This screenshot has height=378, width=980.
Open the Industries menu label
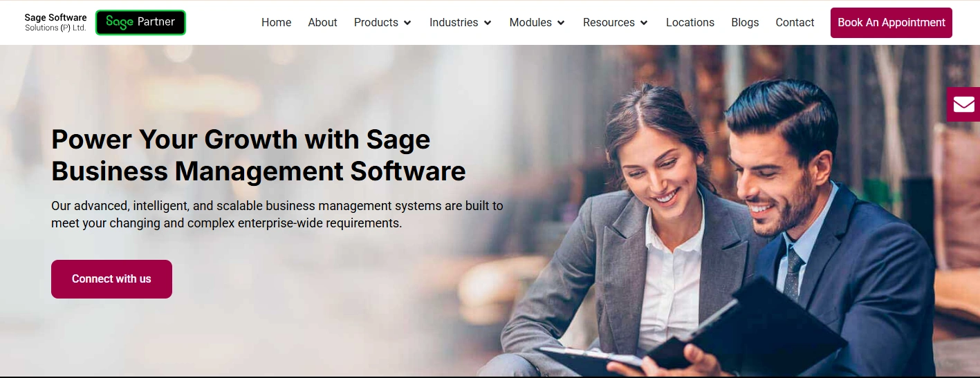454,22
